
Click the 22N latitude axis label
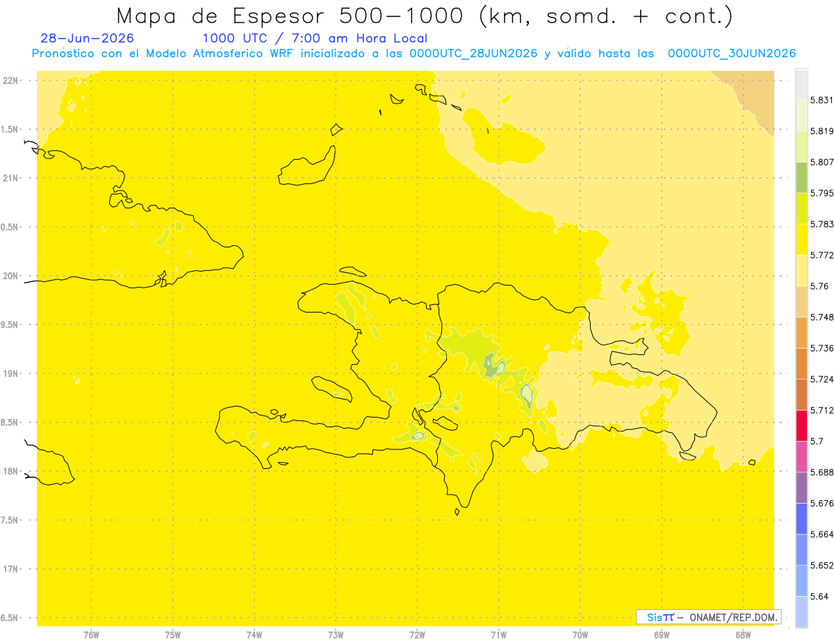click(11, 81)
